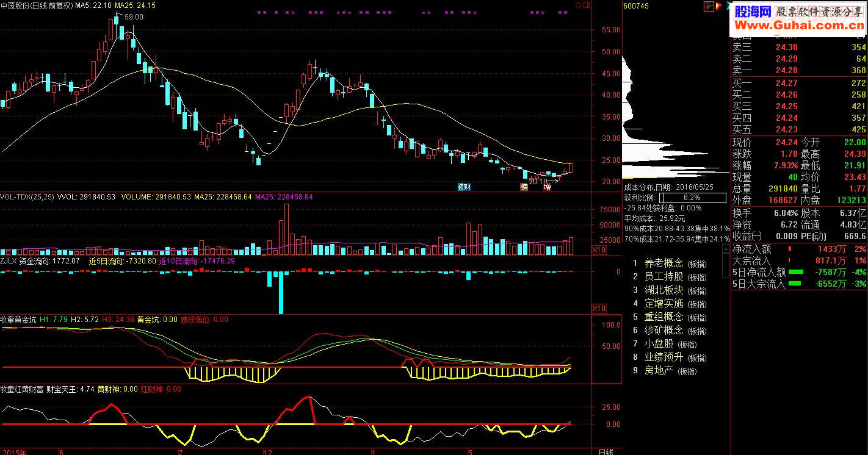The image size is (868, 455).
Task: Click the yellow-red flag icon beside the list icon
Action: (719, 5)
